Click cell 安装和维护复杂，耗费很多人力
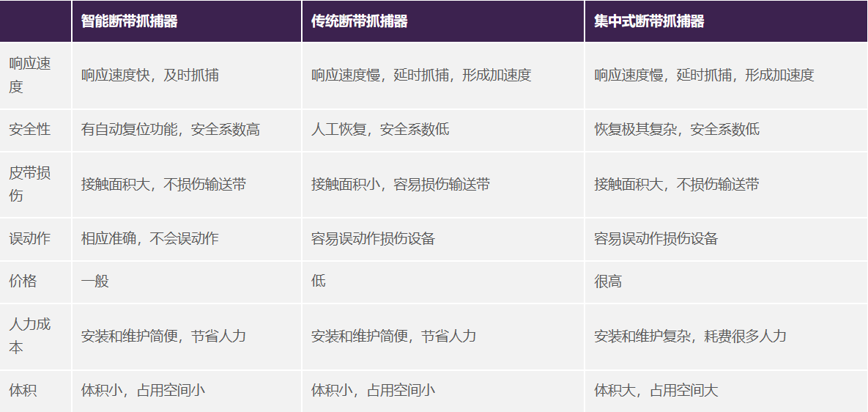 coord(727,336)
